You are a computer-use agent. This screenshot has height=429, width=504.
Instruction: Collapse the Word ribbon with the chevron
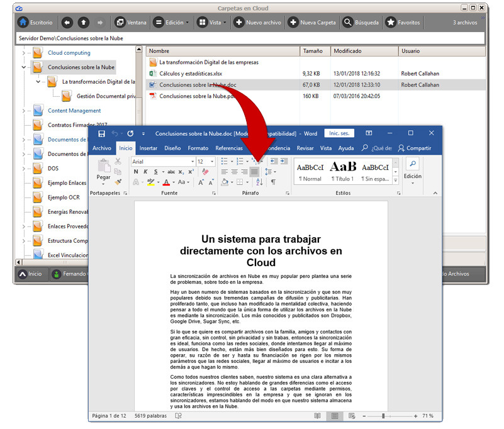435,193
